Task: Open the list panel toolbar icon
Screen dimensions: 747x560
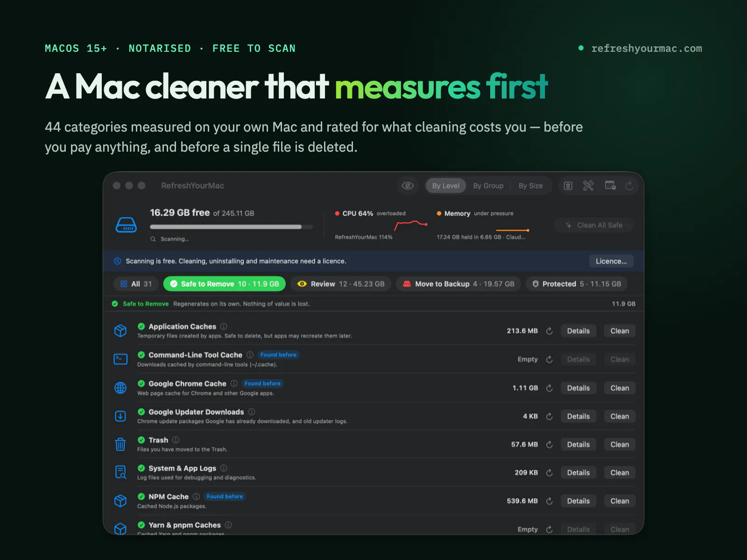Action: [x=568, y=186]
